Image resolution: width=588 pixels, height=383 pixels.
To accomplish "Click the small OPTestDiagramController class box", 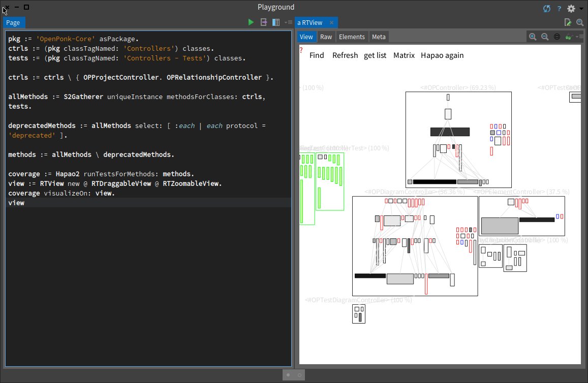I will [x=359, y=314].
